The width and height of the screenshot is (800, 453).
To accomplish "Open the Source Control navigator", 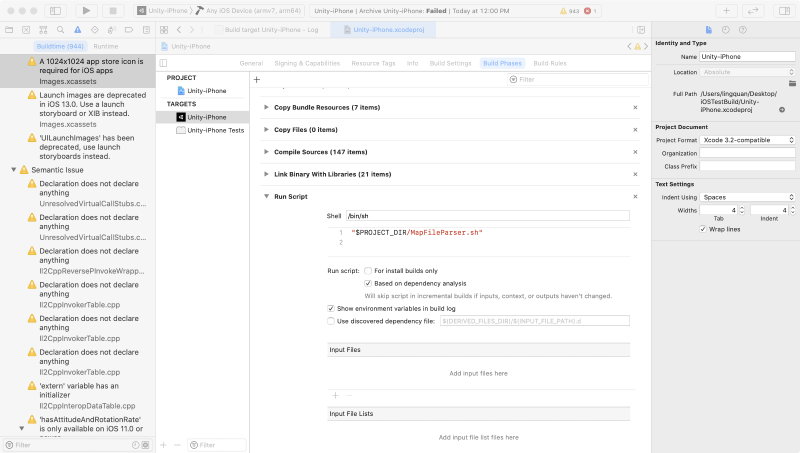I will 26,30.
